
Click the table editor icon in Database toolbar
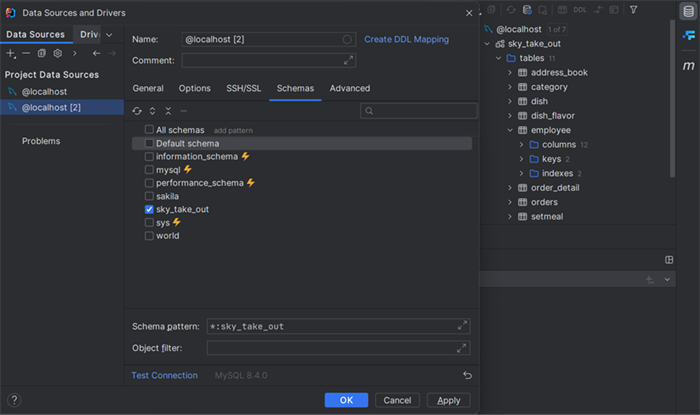[562, 10]
